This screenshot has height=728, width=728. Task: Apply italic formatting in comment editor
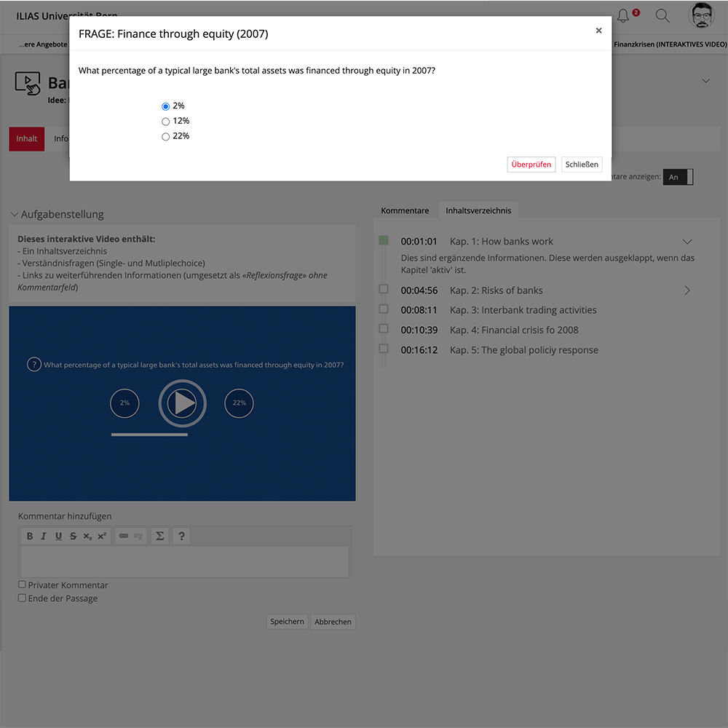click(x=44, y=537)
